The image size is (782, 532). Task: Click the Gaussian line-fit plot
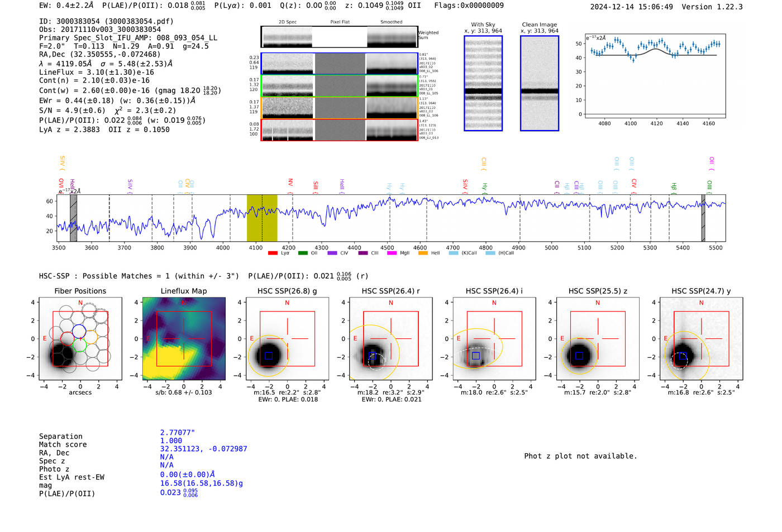tap(655, 75)
